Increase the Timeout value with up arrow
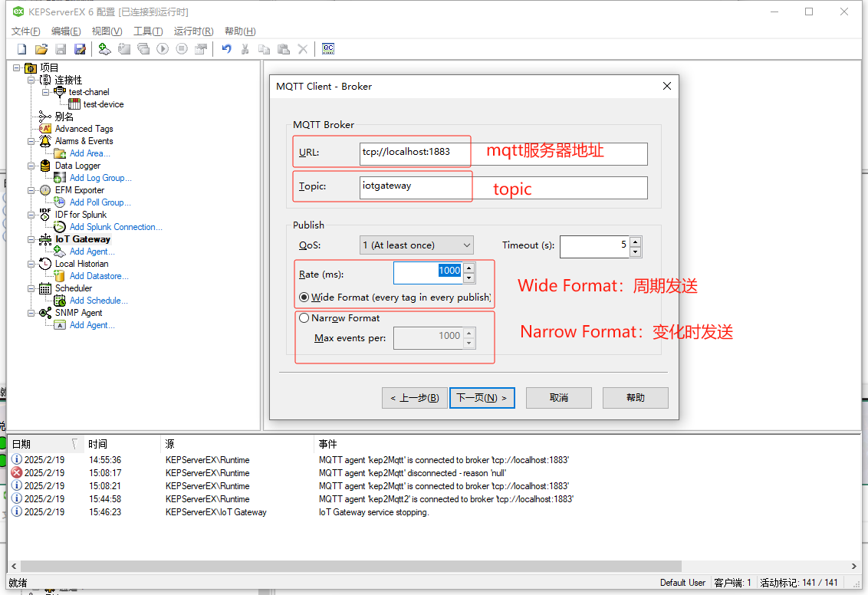The width and height of the screenshot is (868, 595). (636, 242)
